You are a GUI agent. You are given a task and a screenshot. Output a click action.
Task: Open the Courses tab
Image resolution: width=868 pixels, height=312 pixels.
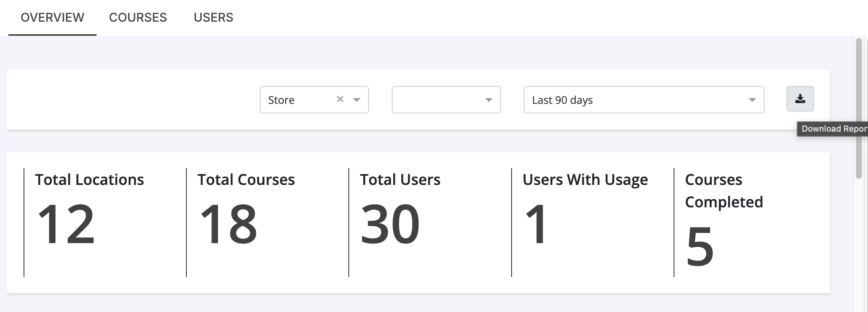[138, 18]
